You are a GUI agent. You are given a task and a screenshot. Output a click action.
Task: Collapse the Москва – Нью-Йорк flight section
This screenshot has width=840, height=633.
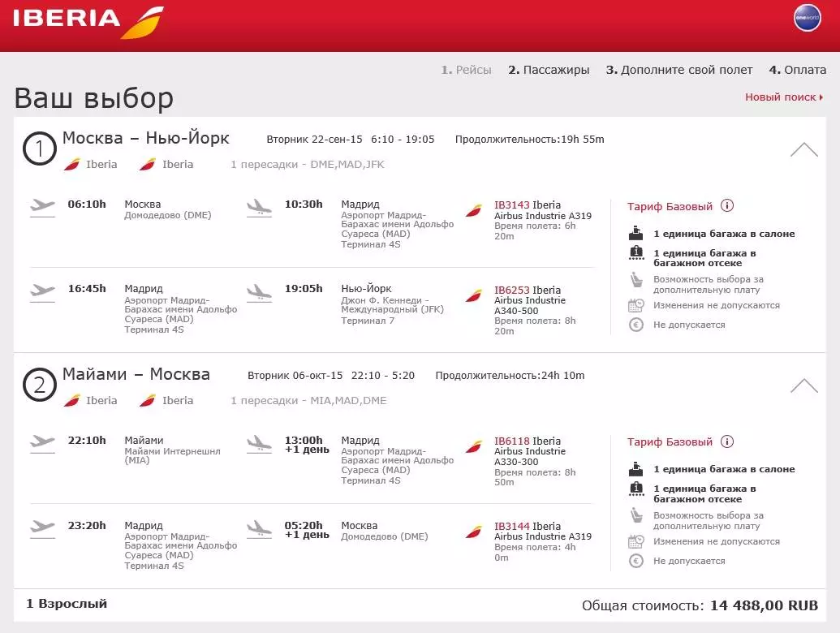[x=804, y=149]
